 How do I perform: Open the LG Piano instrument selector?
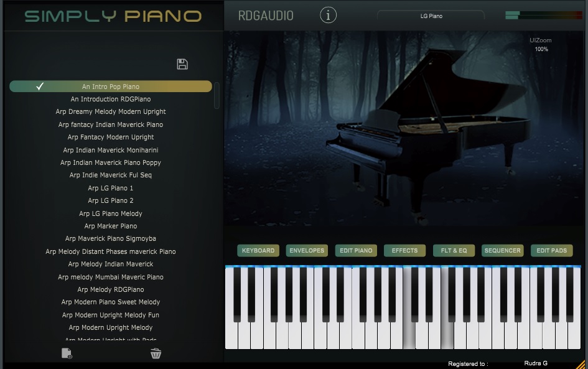click(x=431, y=16)
